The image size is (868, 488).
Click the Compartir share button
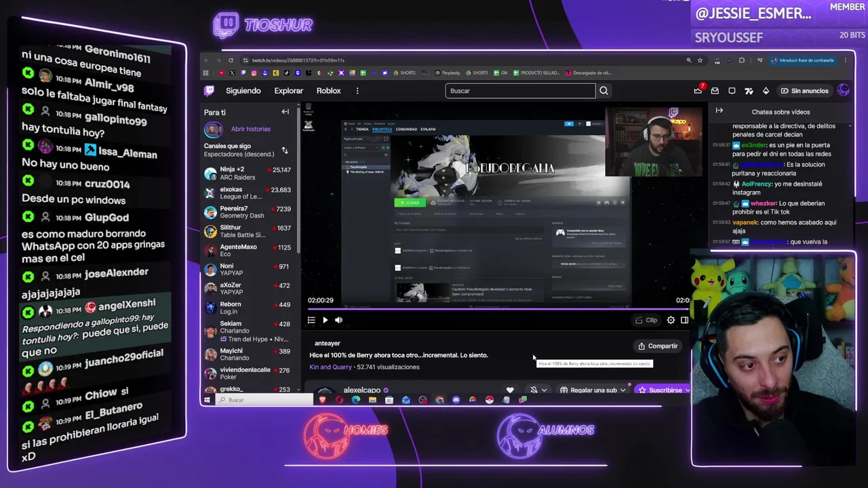(x=657, y=346)
